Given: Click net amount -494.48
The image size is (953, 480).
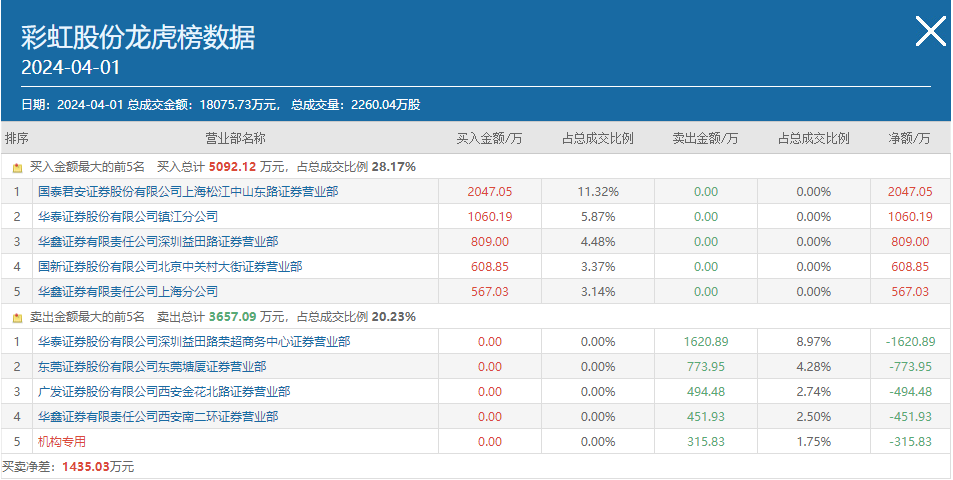Looking at the screenshot, I should pyautogui.click(x=910, y=391).
